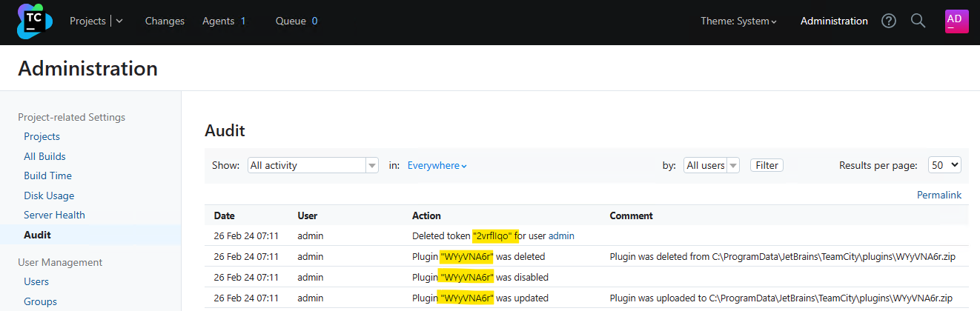This screenshot has width=980, height=311.
Task: Open the AD user avatar menu
Action: (x=956, y=21)
